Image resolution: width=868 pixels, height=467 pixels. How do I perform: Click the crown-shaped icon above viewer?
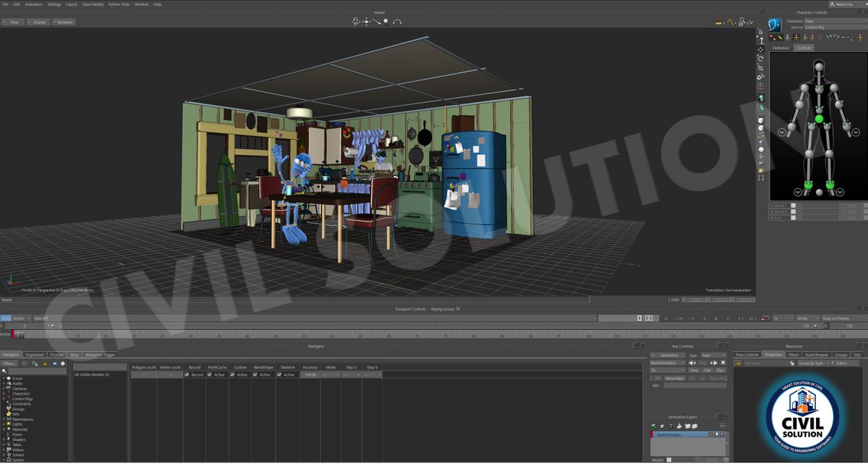coord(718,22)
